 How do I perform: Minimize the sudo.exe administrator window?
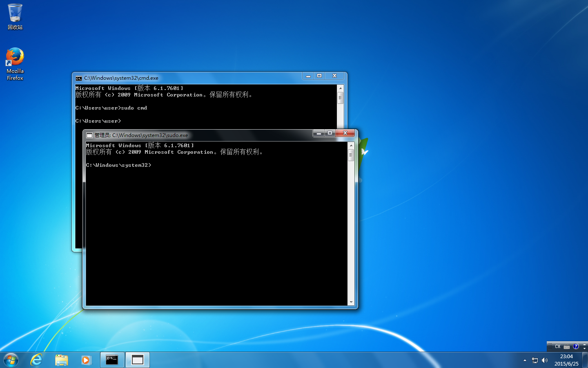point(319,133)
